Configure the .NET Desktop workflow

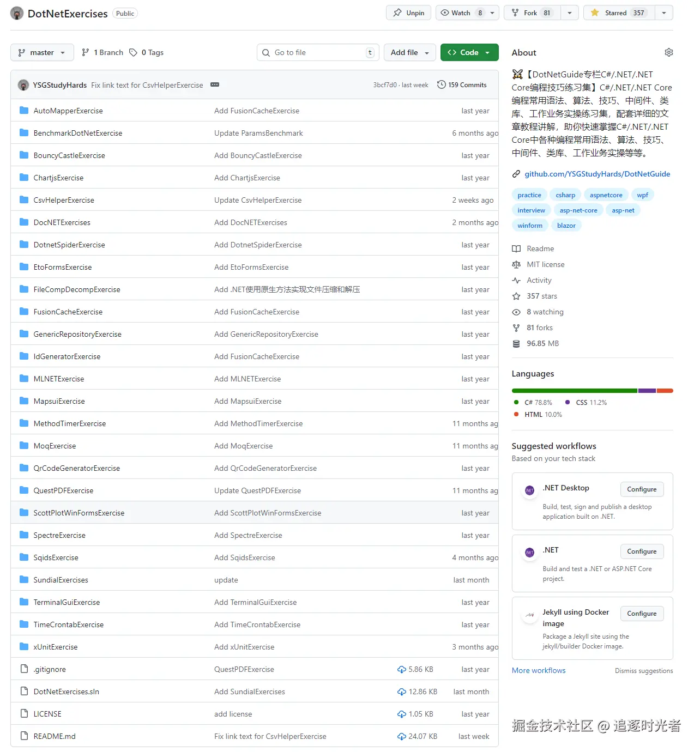tap(642, 489)
